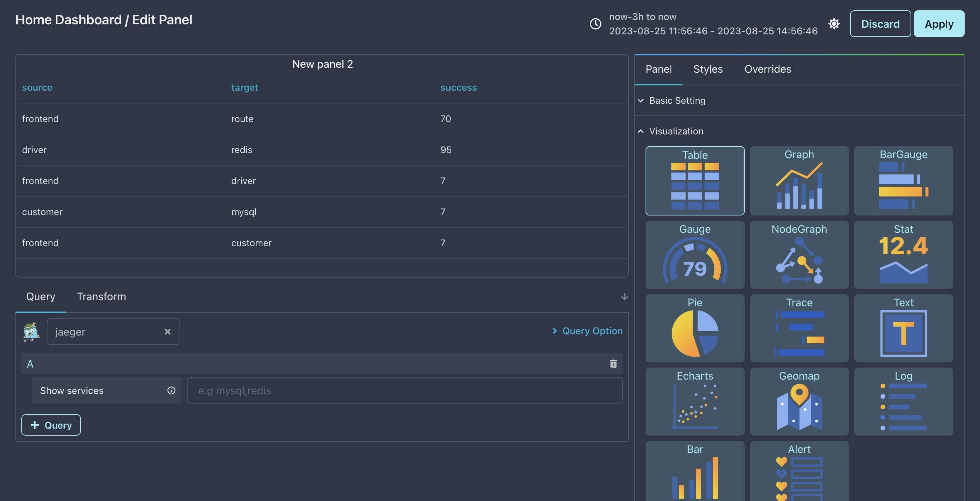Click the New panel 2 title
The image size is (980, 501).
pyautogui.click(x=323, y=64)
